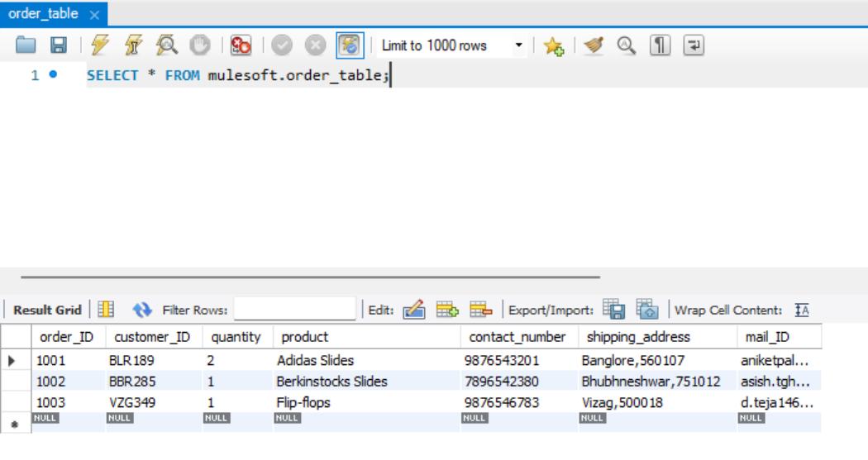Toggle autocommit mode button

pyautogui.click(x=350, y=45)
